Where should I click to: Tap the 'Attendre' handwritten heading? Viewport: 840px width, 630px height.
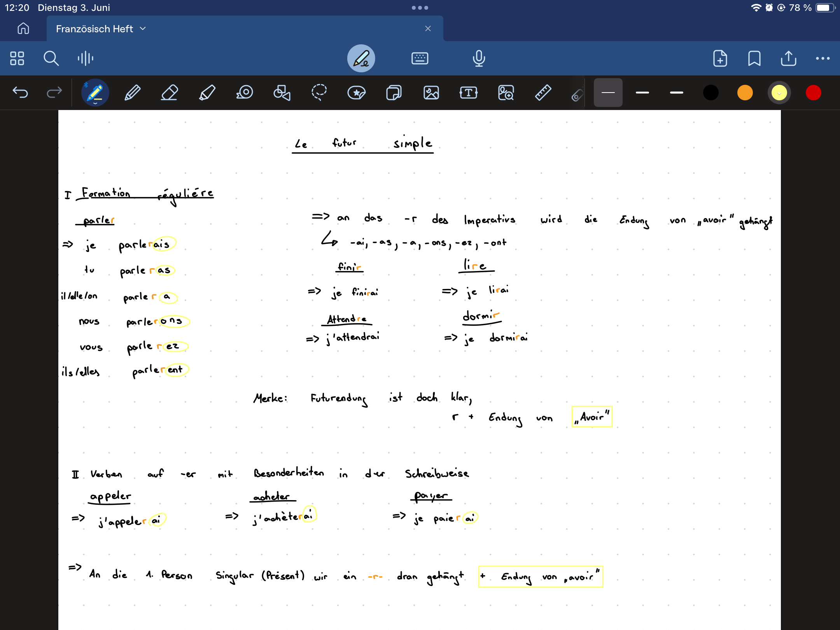pyautogui.click(x=347, y=320)
